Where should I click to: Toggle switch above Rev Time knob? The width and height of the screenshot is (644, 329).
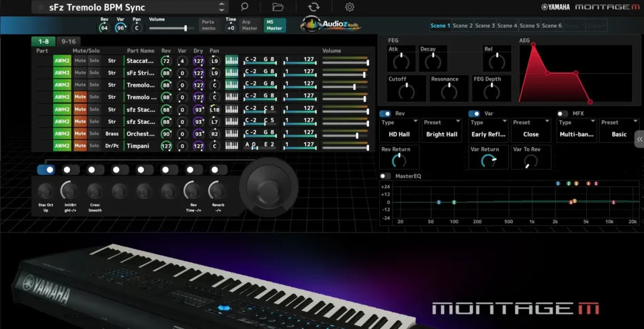pyautogui.click(x=194, y=170)
